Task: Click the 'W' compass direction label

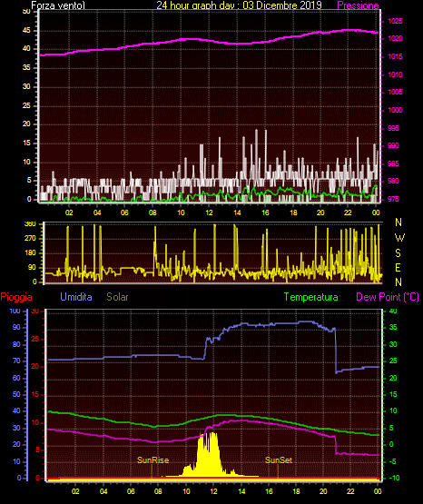Action: point(399,238)
